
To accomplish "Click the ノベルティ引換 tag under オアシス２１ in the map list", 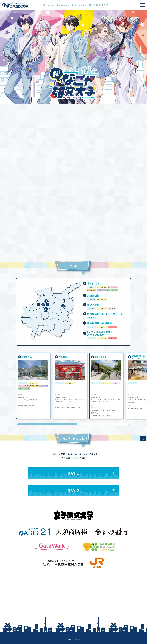I will (x=101, y=290).
